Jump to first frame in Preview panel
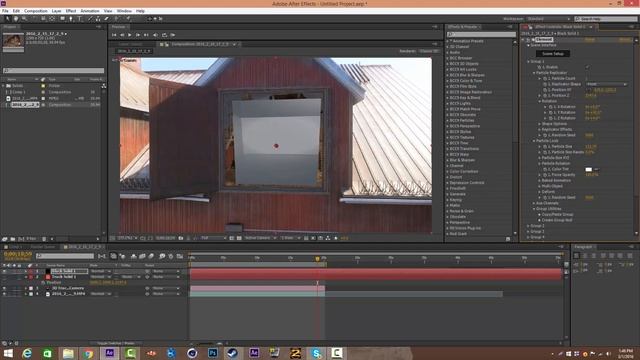The width and height of the screenshot is (640, 360). 114,35
